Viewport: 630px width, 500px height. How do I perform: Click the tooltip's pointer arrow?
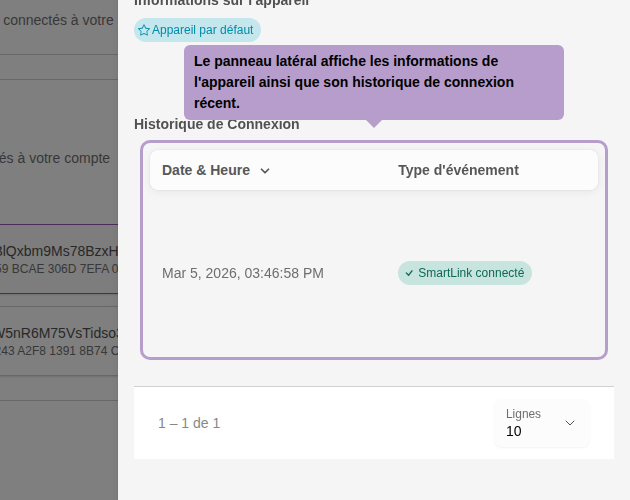pos(374,123)
